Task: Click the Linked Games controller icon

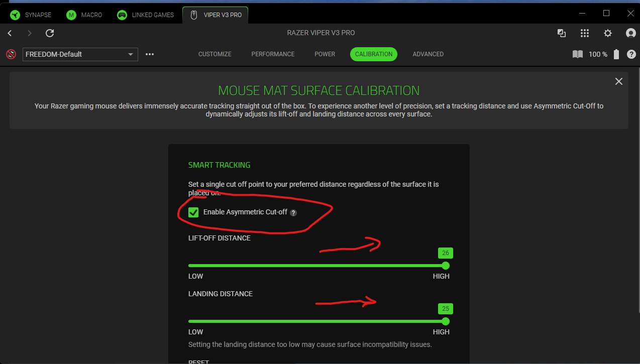Action: click(122, 15)
